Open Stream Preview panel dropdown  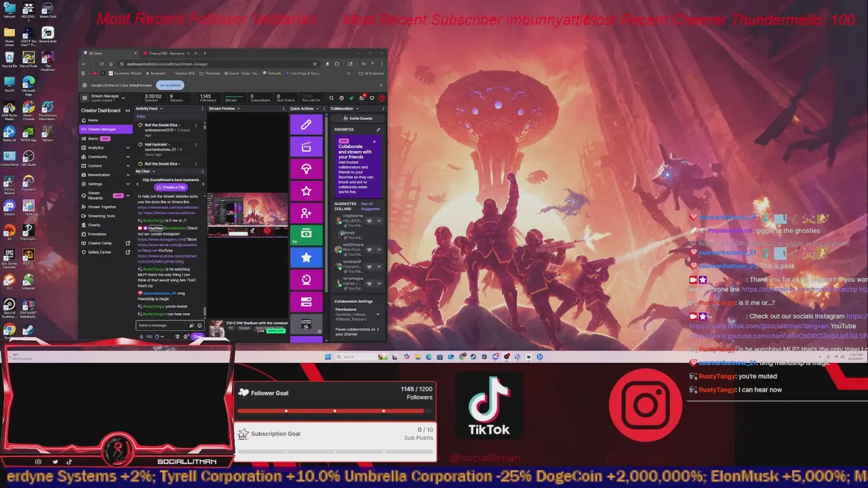coord(239,108)
